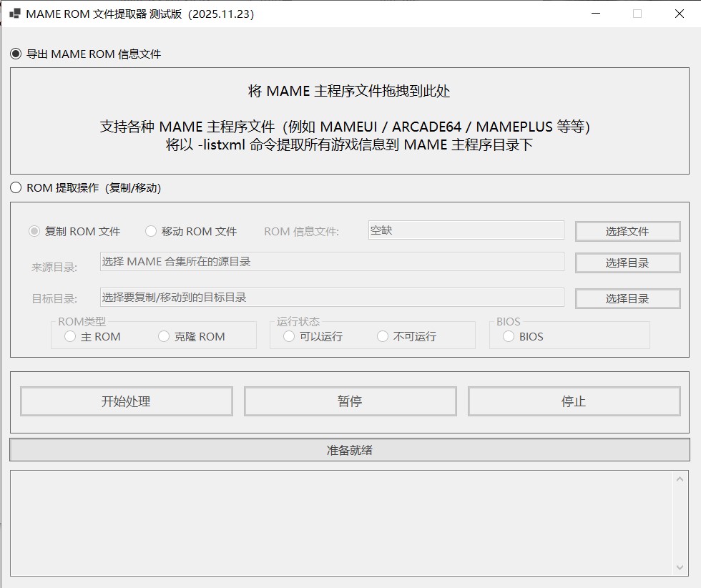Screen dimensions: 701x588
Task: Select the ROM 提取操作（复制/移动）radio option
Action: coord(14,188)
